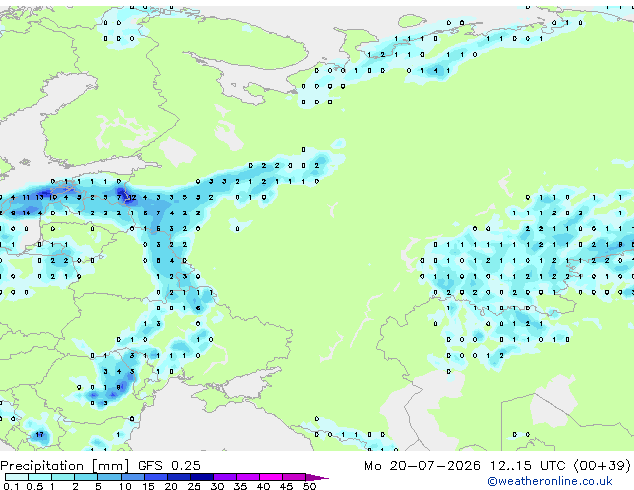Pick the legend swatch between 20 and 25
Image resolution: width=634 pixels, height=490 pixels.
pyautogui.click(x=179, y=477)
